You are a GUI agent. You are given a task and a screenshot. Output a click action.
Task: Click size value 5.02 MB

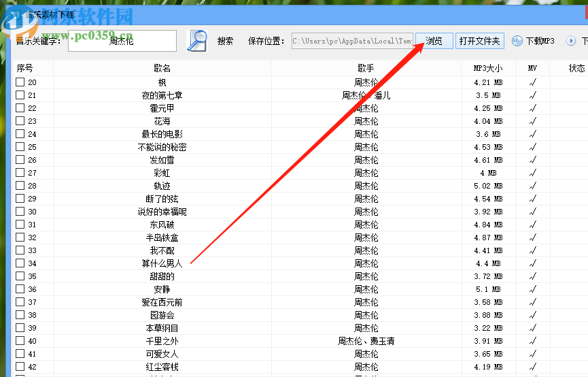(x=488, y=186)
